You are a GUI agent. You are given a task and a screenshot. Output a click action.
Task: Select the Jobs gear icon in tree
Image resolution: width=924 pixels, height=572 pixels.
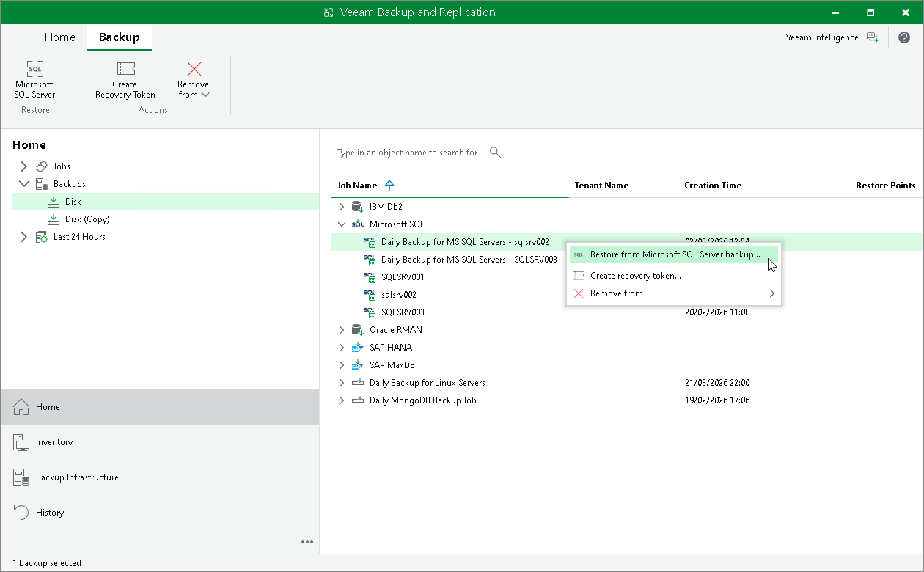point(42,166)
